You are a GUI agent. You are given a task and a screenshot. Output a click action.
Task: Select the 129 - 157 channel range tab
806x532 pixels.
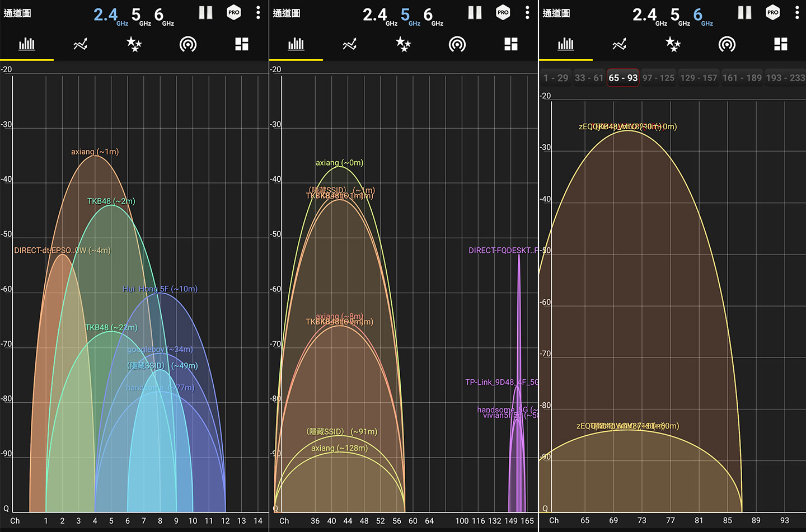tap(699, 78)
